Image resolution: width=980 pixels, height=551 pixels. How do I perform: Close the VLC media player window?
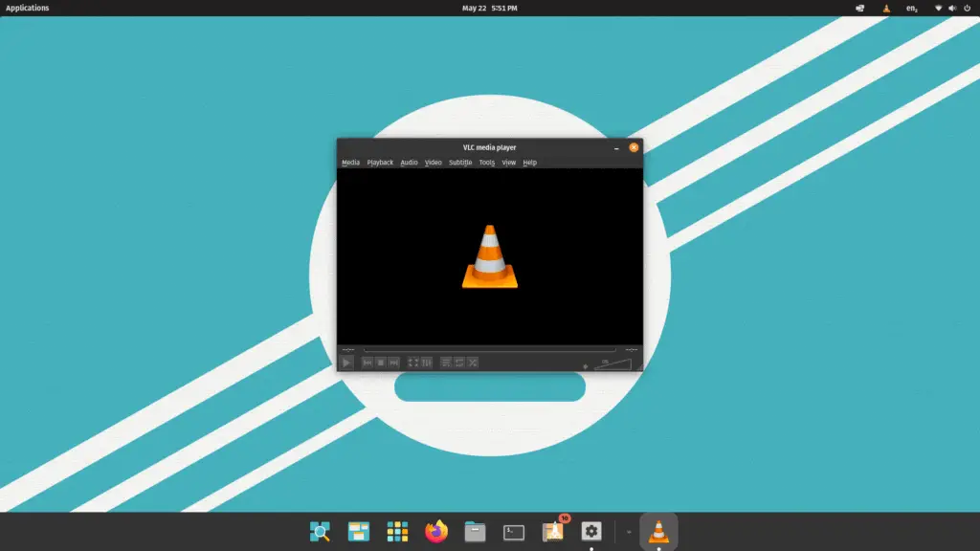click(634, 147)
